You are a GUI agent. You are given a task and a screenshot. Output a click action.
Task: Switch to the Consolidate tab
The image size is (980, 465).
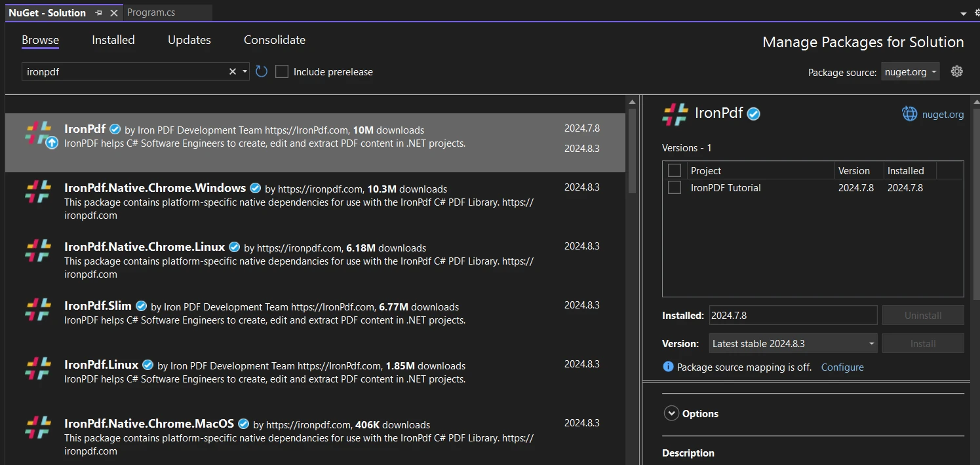coord(275,40)
